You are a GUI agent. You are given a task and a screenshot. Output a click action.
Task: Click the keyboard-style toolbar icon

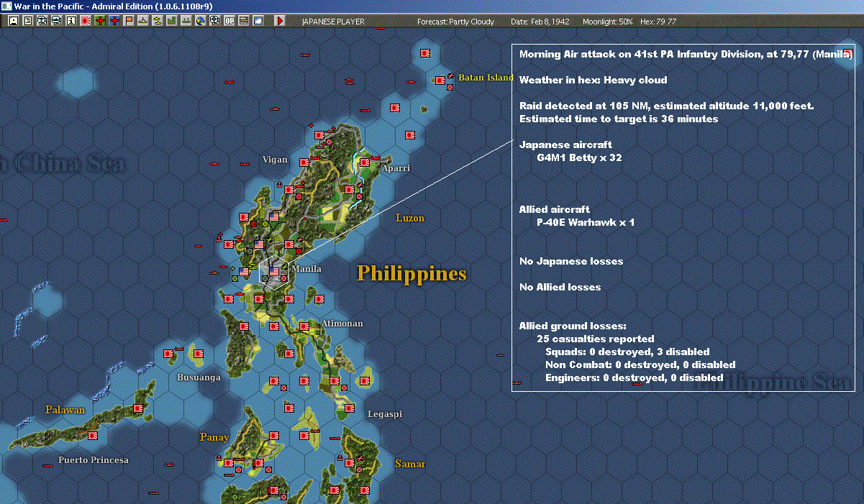click(243, 21)
